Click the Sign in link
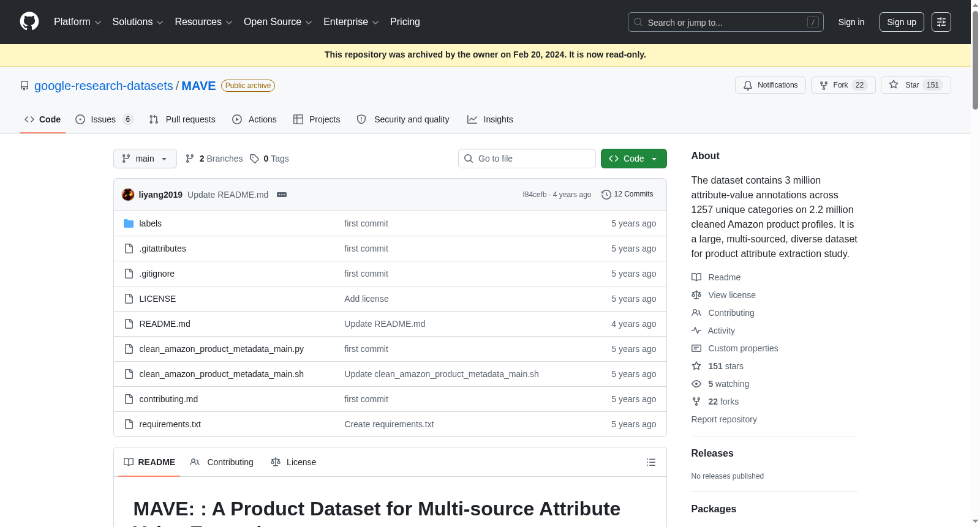 click(851, 22)
